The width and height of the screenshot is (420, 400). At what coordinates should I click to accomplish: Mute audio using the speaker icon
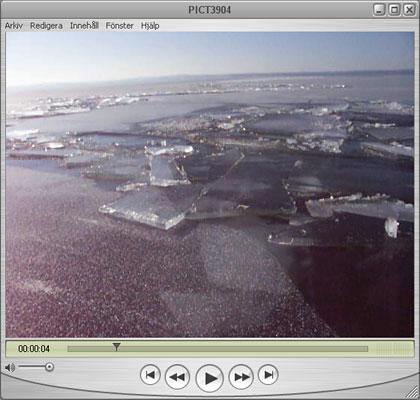10,368
